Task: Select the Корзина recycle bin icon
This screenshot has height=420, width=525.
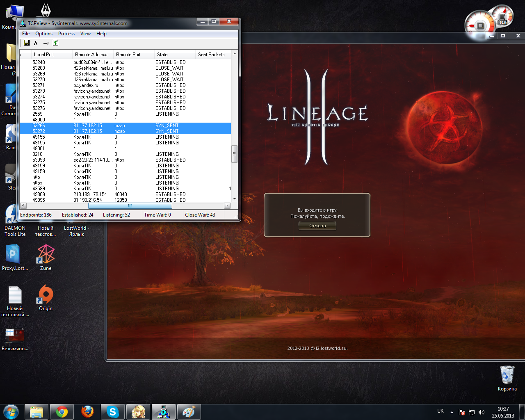Action: tap(507, 378)
